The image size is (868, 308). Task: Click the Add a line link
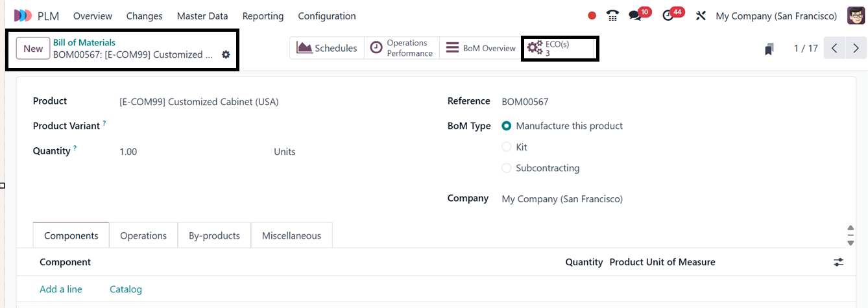[x=61, y=289]
